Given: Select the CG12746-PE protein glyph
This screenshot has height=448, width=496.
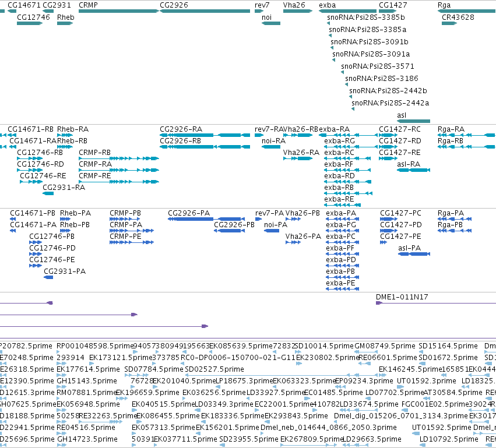Looking at the screenshot, I should point(36,266).
